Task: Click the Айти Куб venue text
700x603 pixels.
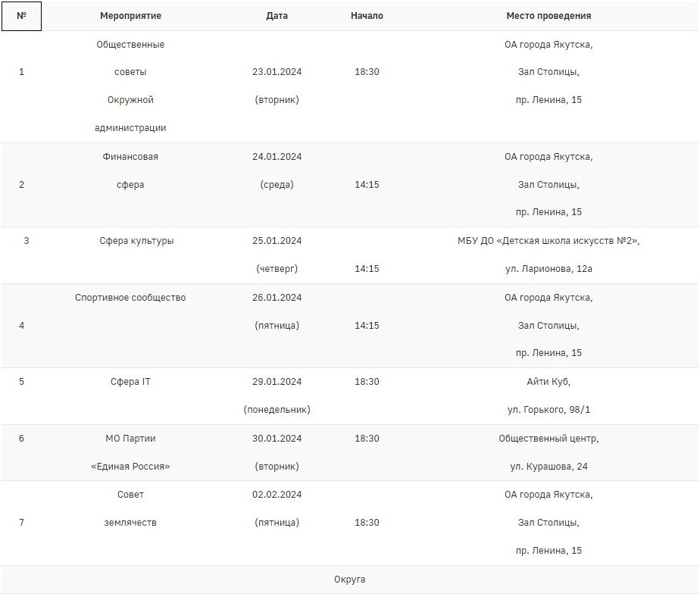Action: coord(548,382)
